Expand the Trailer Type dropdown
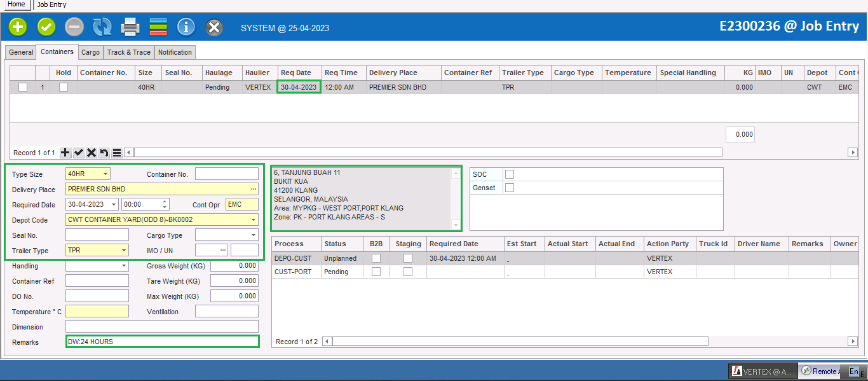Image resolution: width=868 pixels, height=381 pixels. coord(124,251)
